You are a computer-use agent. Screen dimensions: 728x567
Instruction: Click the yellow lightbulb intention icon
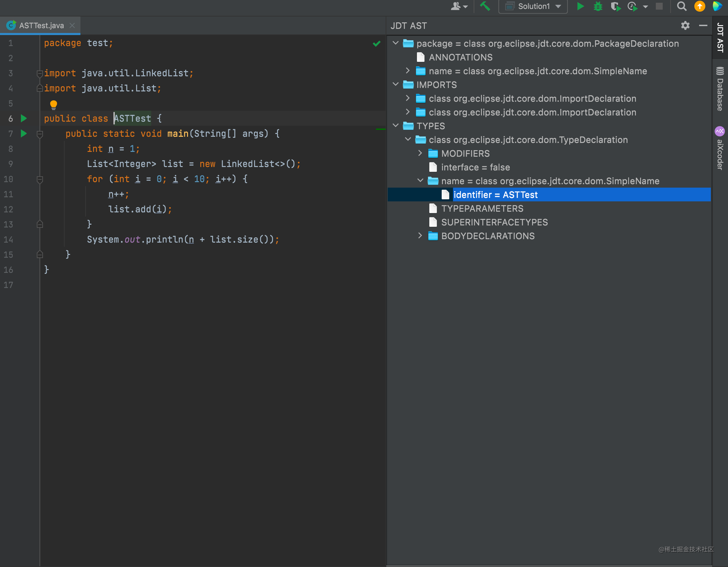(x=54, y=104)
